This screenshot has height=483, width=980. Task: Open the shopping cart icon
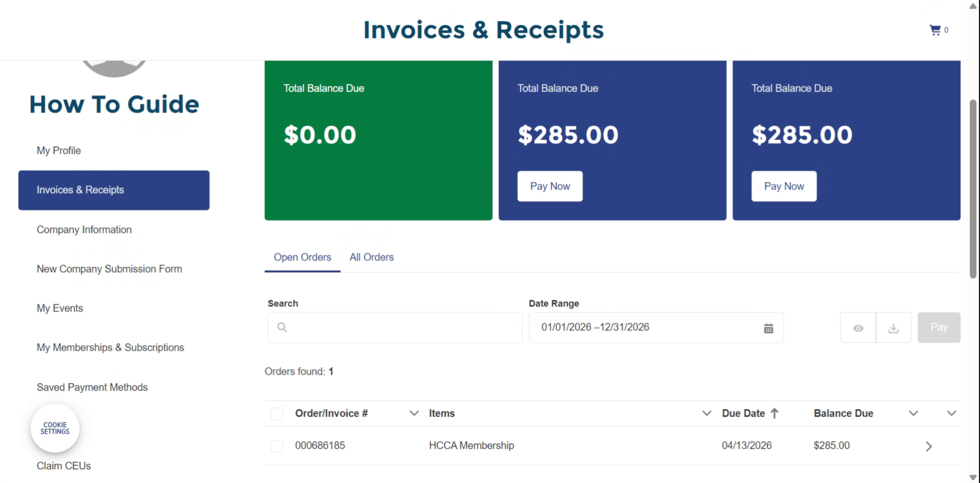click(x=935, y=30)
